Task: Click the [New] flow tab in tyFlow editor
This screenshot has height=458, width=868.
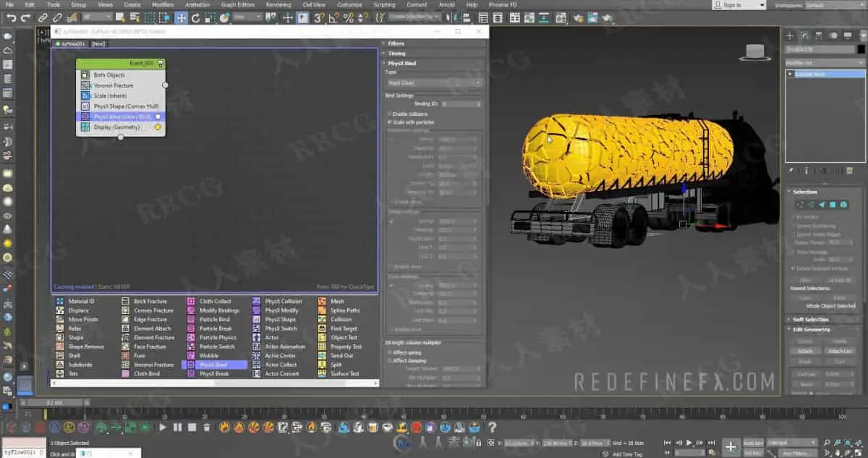Action: [98, 43]
